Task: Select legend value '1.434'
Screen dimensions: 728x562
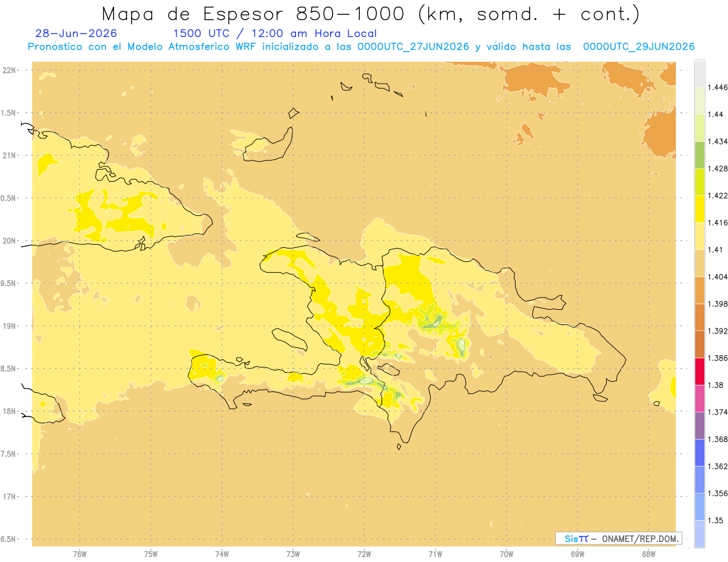Action: point(718,141)
